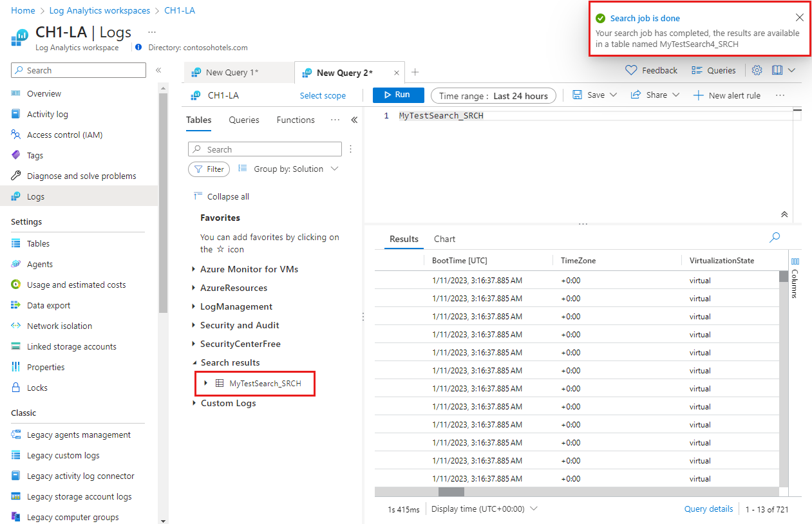812x524 pixels.
Task: Open Legacy activity log connector
Action: (80, 476)
